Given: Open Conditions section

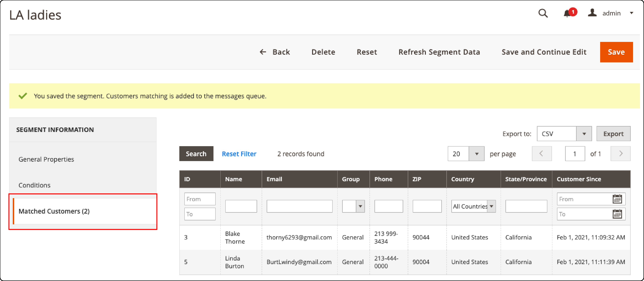Looking at the screenshot, I should click(x=34, y=185).
